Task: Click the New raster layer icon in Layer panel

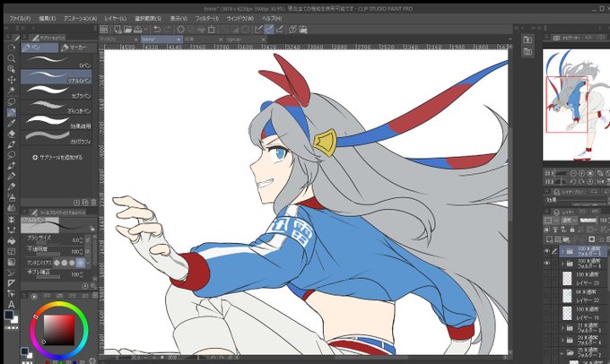Action: pos(549,239)
